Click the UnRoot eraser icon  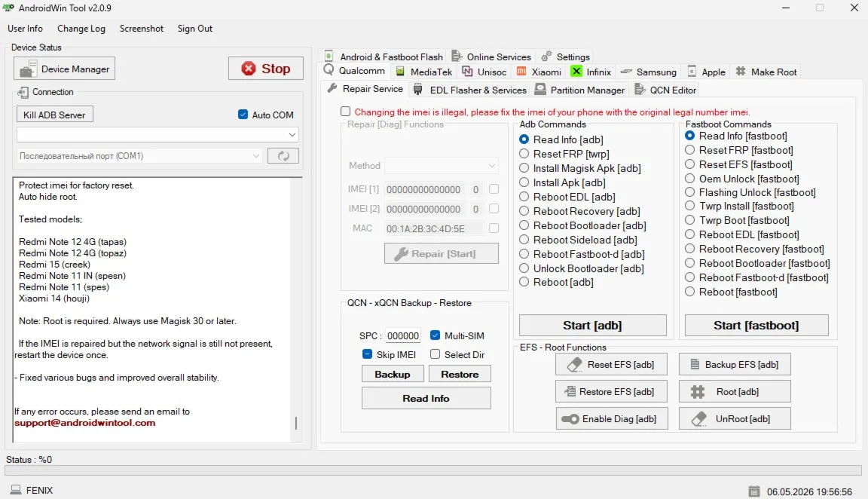pos(699,418)
